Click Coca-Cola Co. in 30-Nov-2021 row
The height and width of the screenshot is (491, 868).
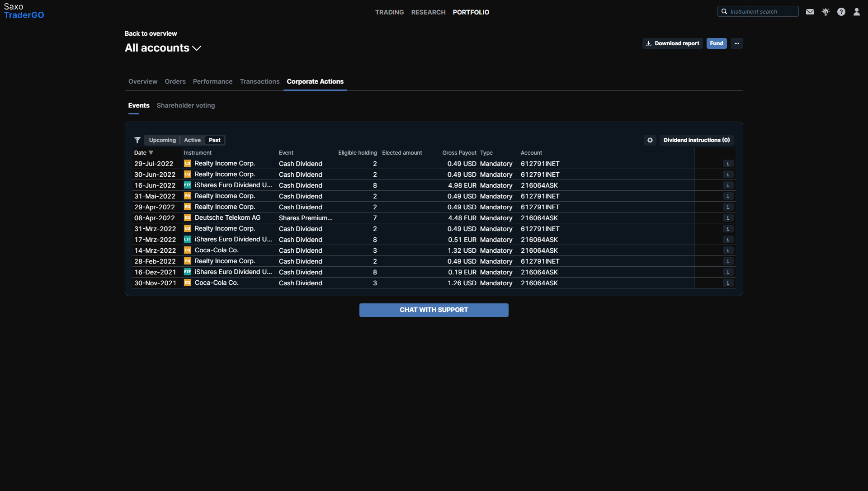[x=217, y=283]
